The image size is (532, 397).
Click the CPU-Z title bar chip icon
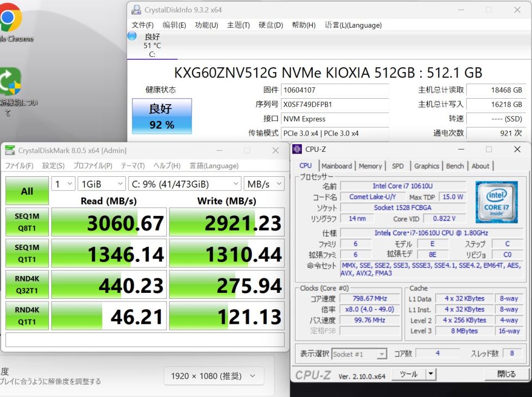(297, 149)
